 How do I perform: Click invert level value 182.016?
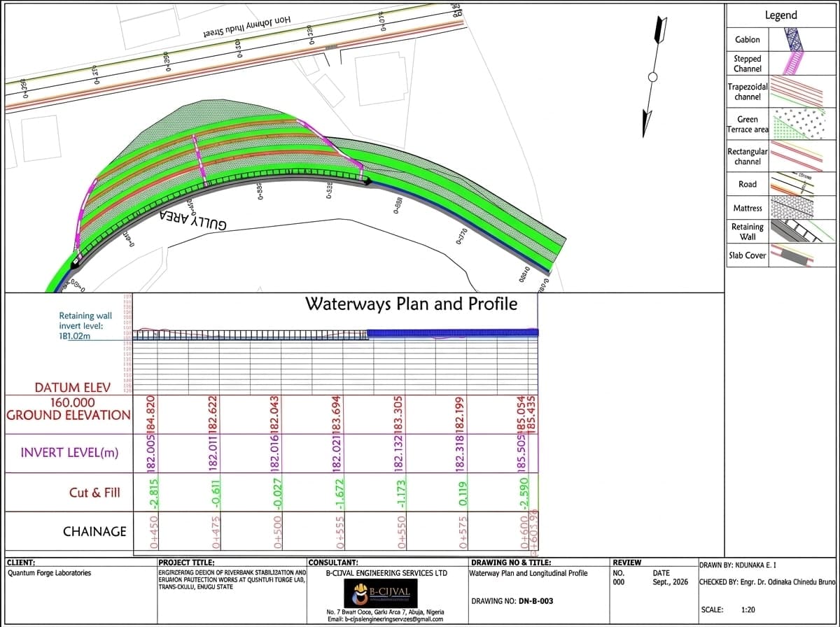[x=275, y=453]
